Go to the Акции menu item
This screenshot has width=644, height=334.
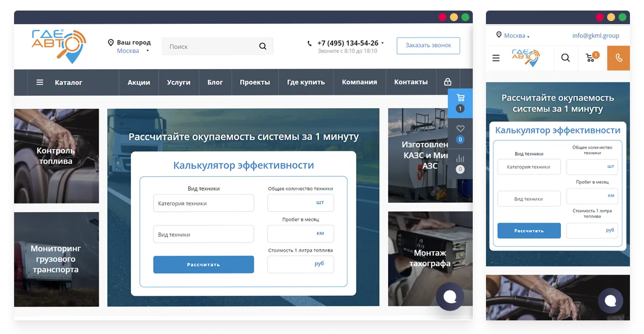click(139, 82)
